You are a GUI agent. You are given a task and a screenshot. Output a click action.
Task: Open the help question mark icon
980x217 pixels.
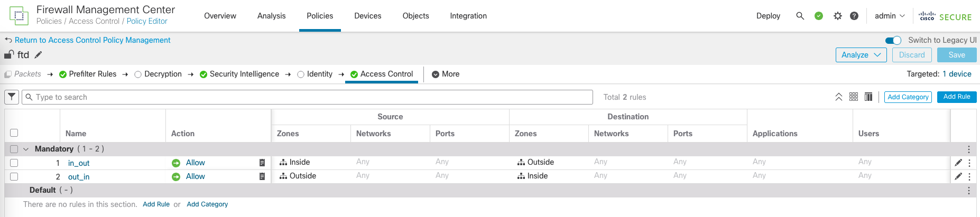tap(854, 16)
